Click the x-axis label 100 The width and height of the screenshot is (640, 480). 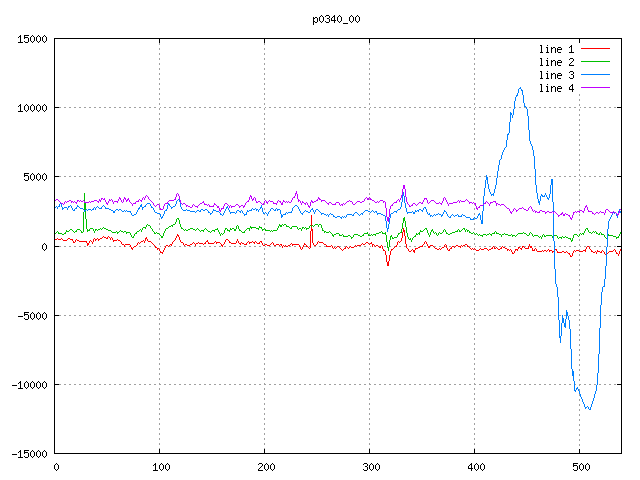tap(161, 467)
